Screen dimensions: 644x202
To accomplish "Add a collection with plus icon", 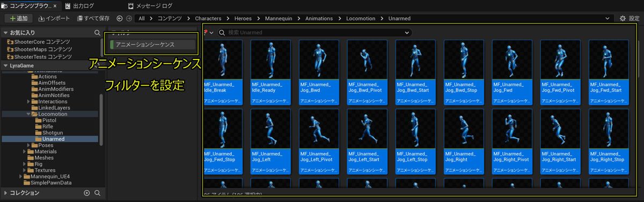I will coord(87,193).
